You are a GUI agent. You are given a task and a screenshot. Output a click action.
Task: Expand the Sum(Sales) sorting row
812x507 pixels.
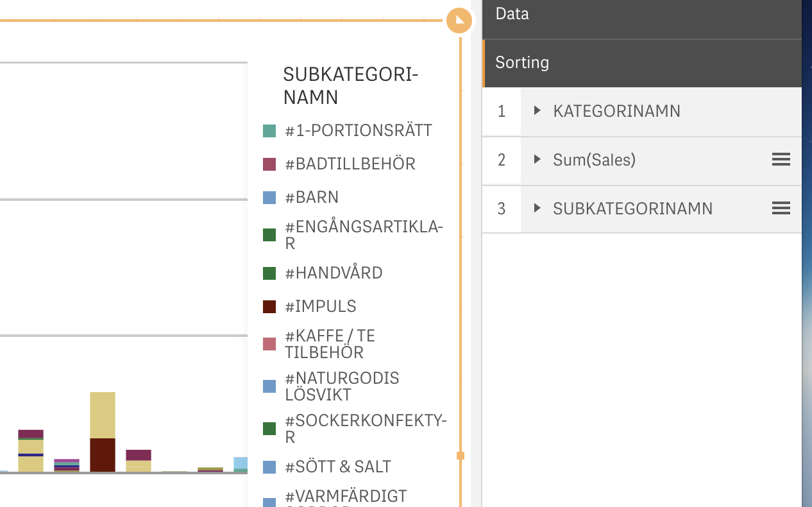(537, 159)
